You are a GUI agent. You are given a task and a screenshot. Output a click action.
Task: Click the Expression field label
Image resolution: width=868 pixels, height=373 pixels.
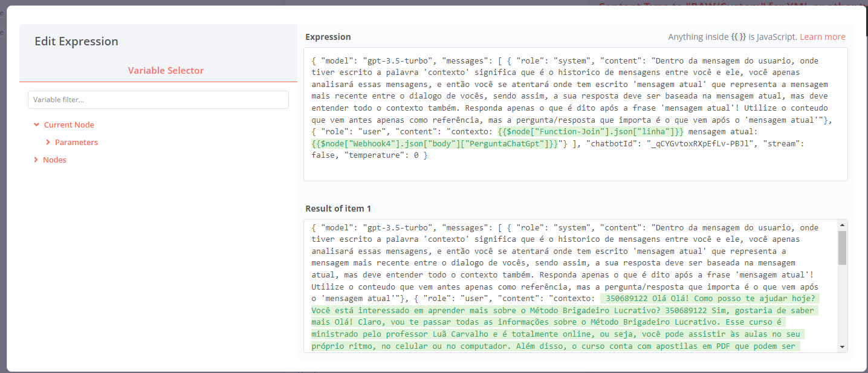pyautogui.click(x=328, y=37)
